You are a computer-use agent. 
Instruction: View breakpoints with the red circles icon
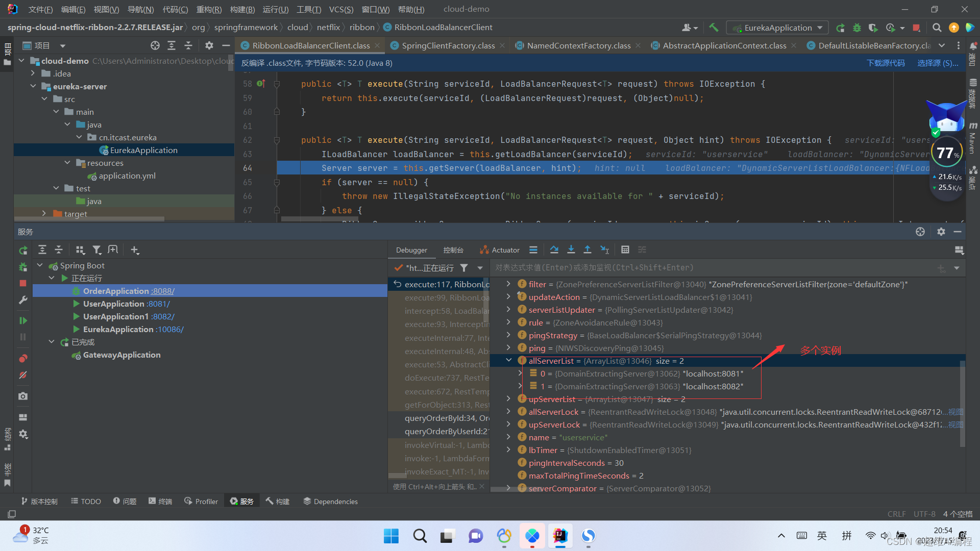[x=23, y=358]
